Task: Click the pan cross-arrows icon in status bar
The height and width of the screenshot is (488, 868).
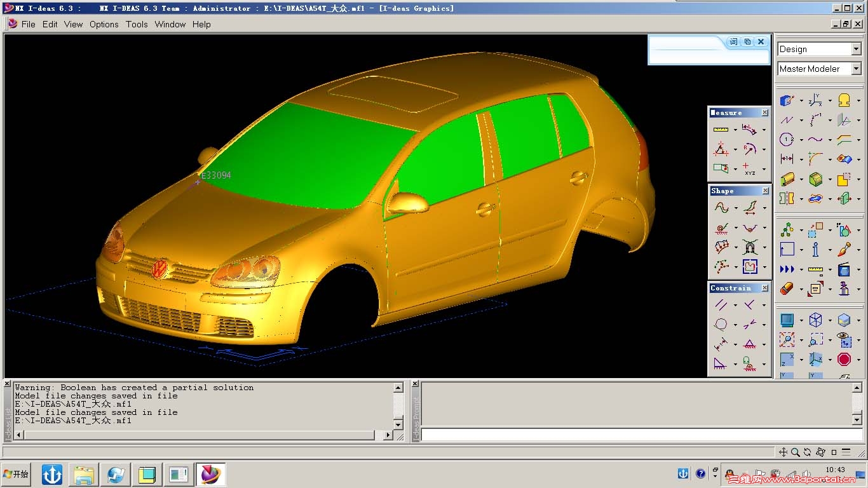Action: tap(783, 452)
